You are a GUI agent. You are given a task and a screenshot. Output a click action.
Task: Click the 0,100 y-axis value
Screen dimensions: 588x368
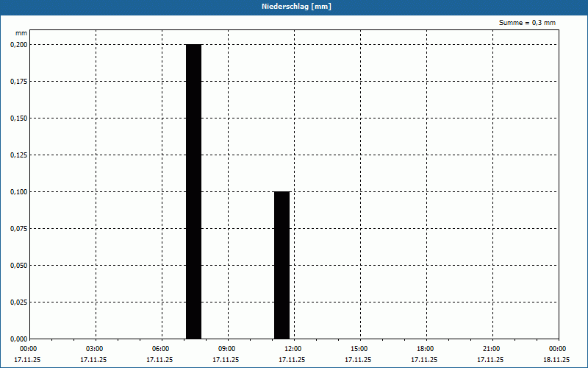(19, 191)
